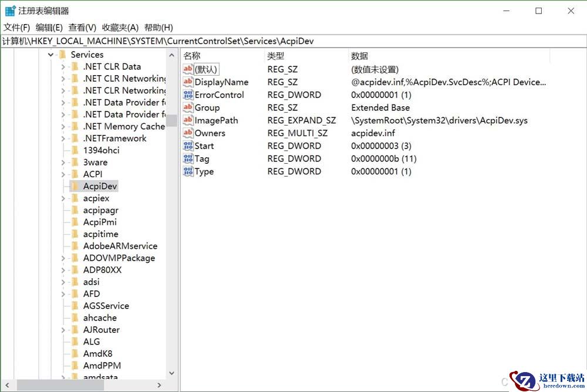Click the acpitime folder icon

click(75, 234)
